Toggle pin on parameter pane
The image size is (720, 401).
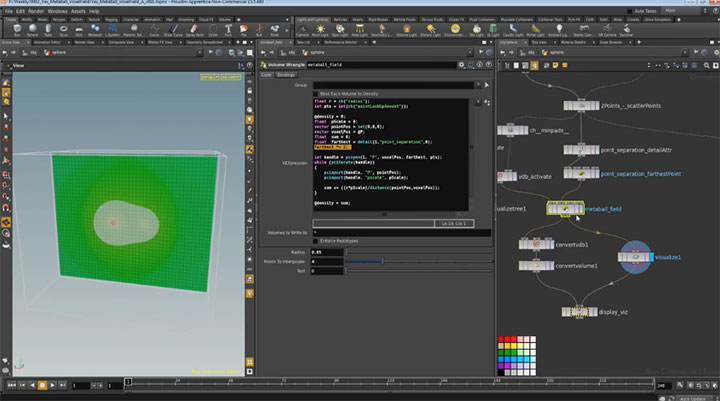(481, 52)
